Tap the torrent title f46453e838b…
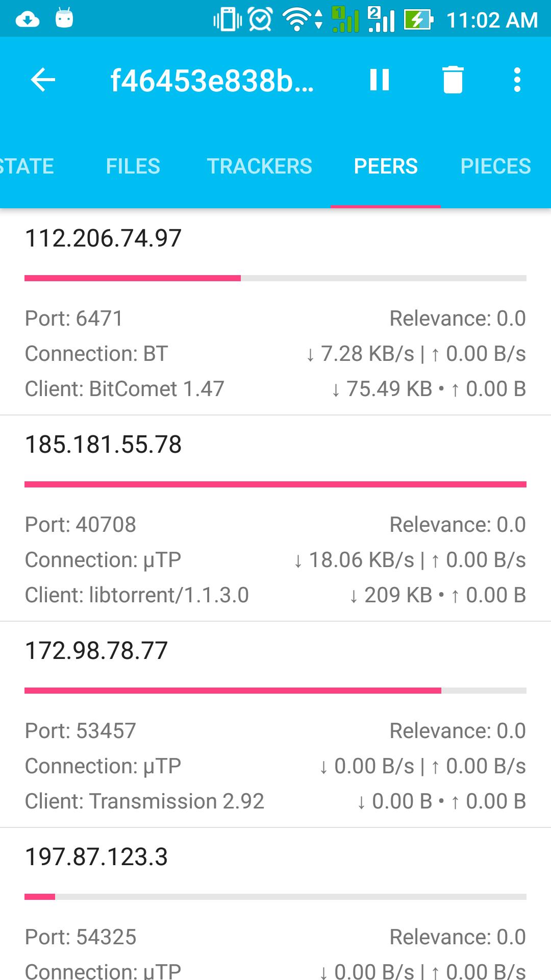The image size is (551, 980). point(212,81)
